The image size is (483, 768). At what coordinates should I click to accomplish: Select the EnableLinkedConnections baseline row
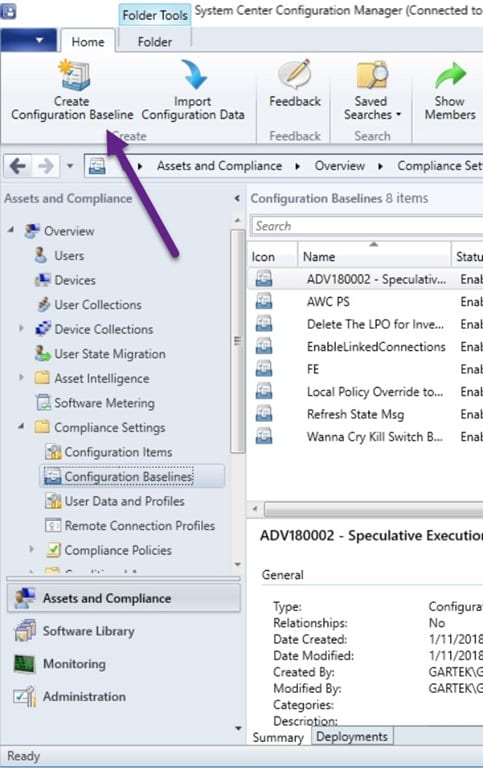(x=365, y=346)
